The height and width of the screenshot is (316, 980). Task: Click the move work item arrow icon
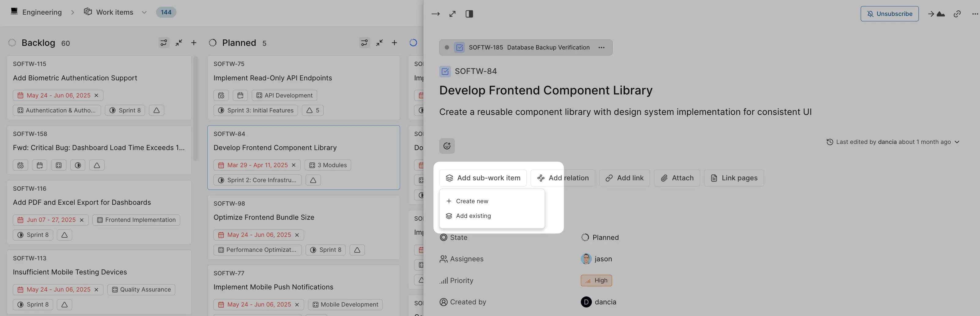[x=936, y=14]
